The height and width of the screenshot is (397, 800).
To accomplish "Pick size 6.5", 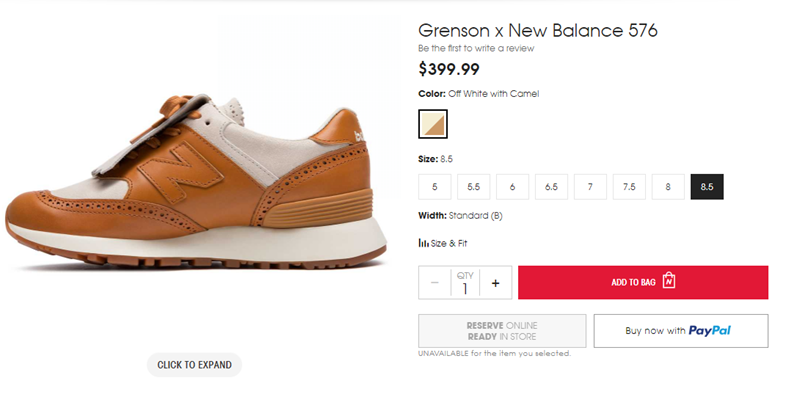I will click(x=551, y=187).
